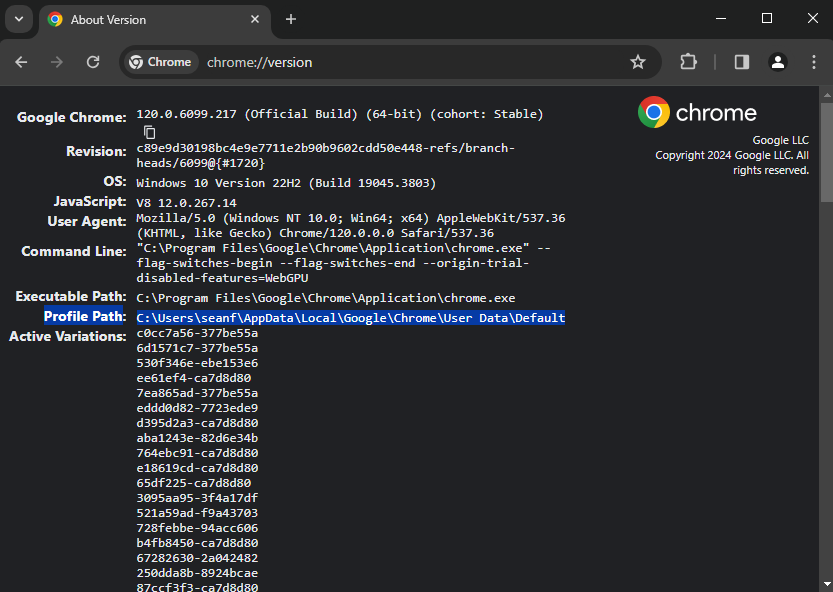Click the highlighted Profile Path: label

[x=85, y=317]
